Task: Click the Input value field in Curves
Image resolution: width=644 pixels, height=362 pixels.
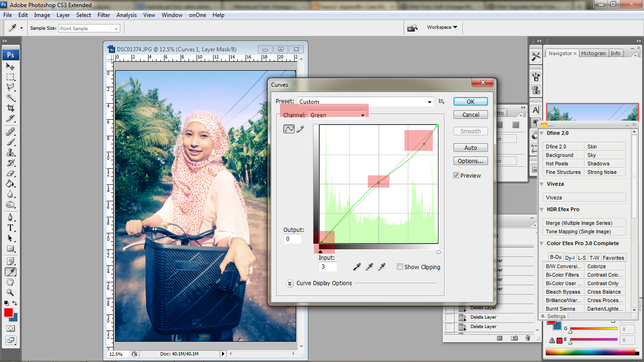Action: (328, 267)
